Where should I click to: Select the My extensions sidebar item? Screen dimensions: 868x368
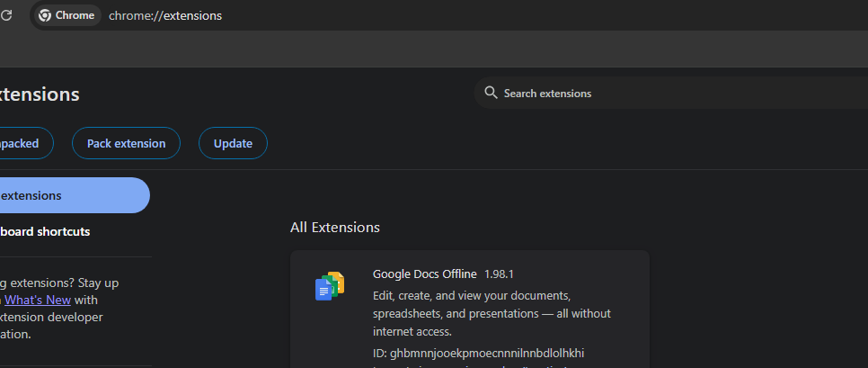75,195
